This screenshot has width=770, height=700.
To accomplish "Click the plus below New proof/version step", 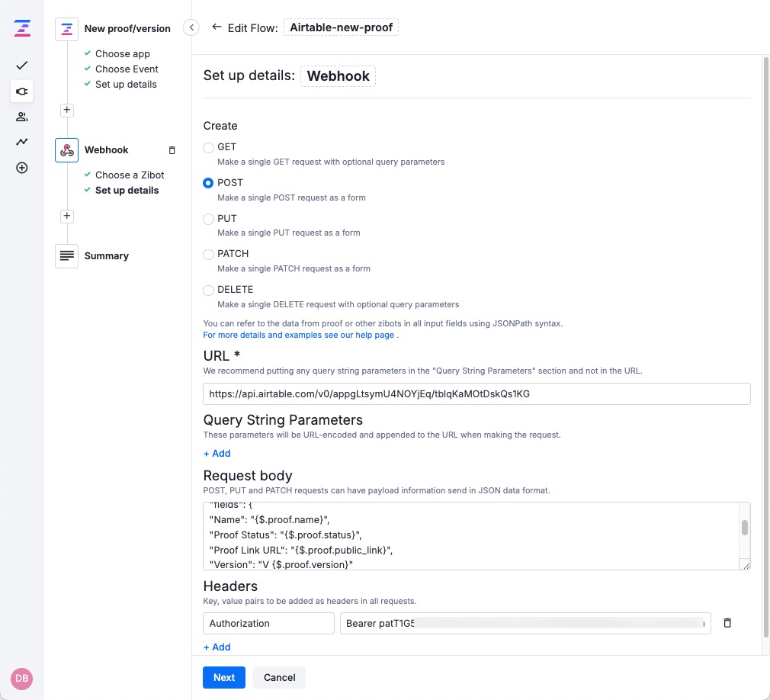I will click(x=66, y=110).
